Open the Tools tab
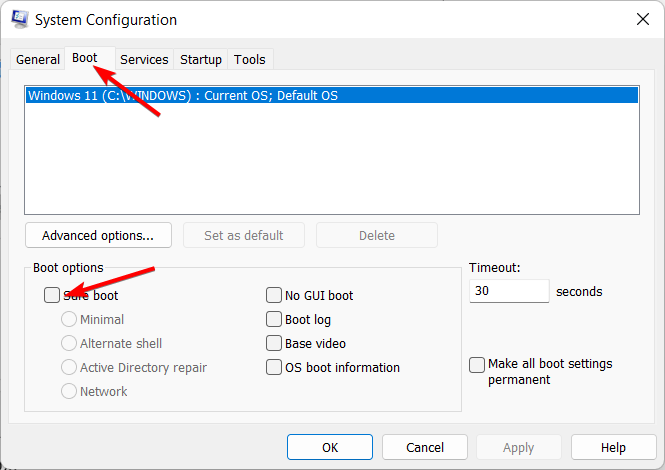The height and width of the screenshot is (470, 665). (x=250, y=59)
